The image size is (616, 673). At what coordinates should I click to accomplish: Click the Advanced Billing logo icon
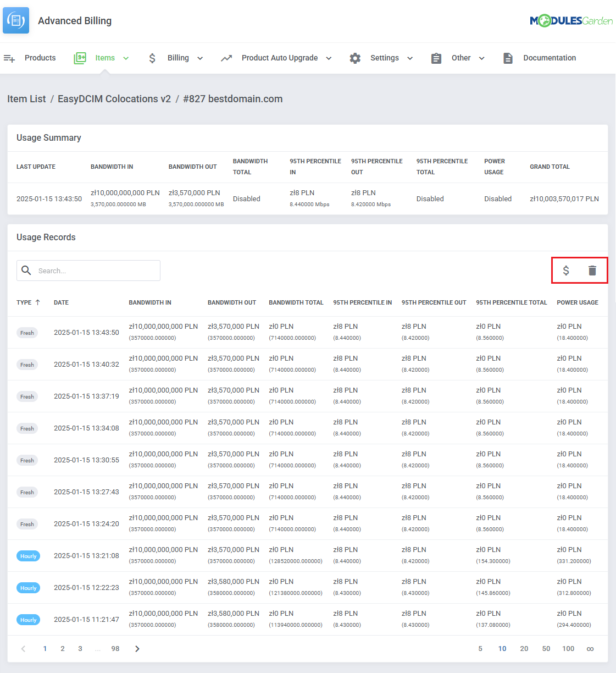coord(16,20)
